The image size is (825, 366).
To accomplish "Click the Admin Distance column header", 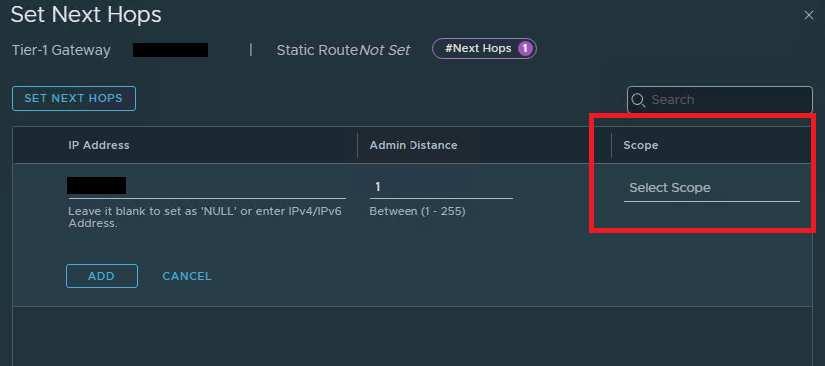I will (x=414, y=145).
